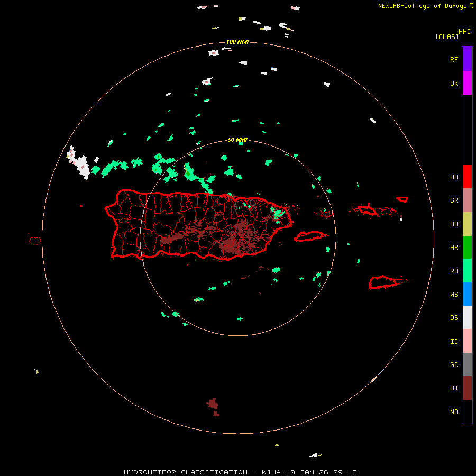
Task: Click Mona Island outline west of Puerto Rico
Action: click(x=35, y=241)
